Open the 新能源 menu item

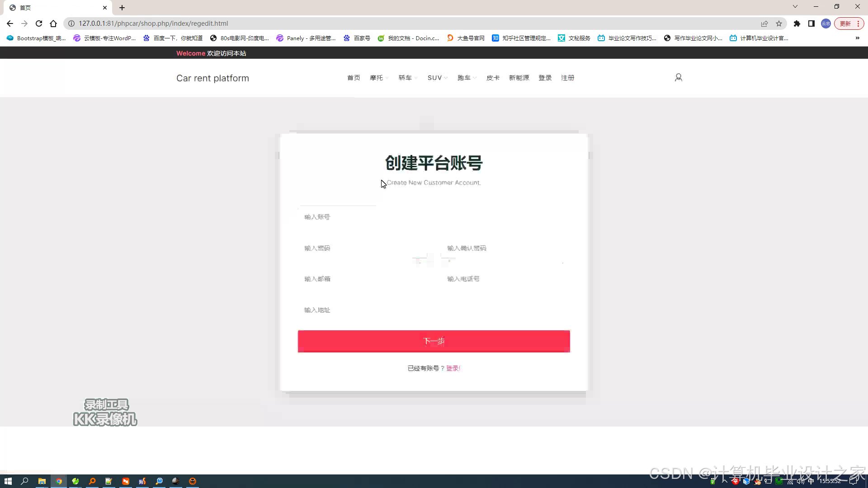519,78
